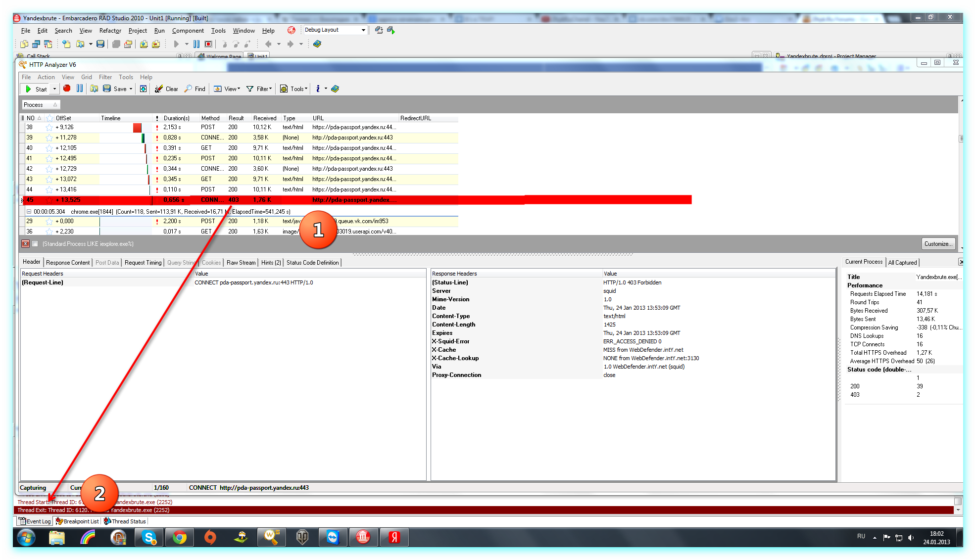Viewport: 976px width, 560px height.
Task: Click RAD Studio Program Pause toolbar icon
Action: (196, 44)
